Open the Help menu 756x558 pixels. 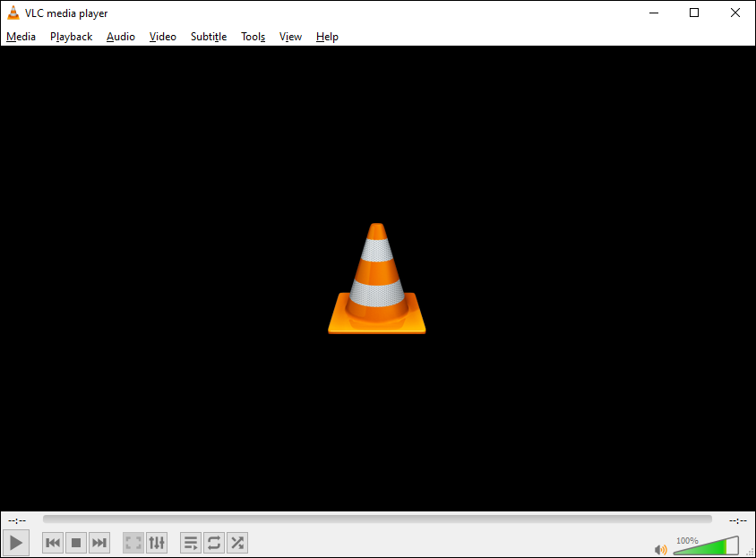click(327, 37)
